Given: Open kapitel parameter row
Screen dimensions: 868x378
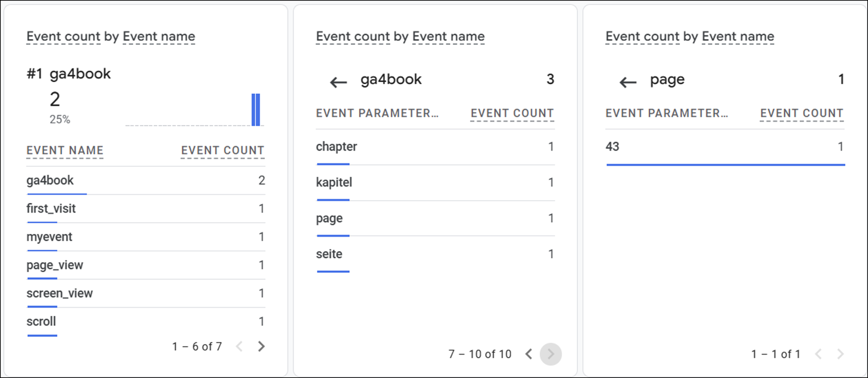Looking at the screenshot, I should point(435,183).
